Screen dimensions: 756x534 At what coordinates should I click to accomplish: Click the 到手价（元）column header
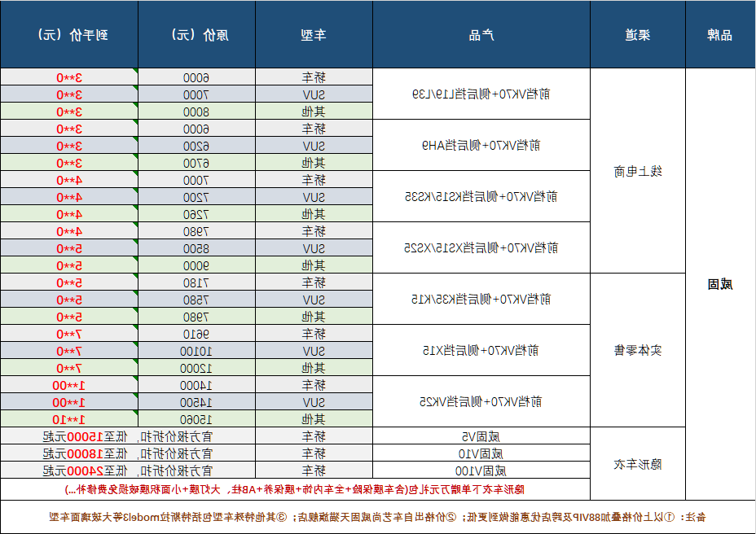point(69,35)
